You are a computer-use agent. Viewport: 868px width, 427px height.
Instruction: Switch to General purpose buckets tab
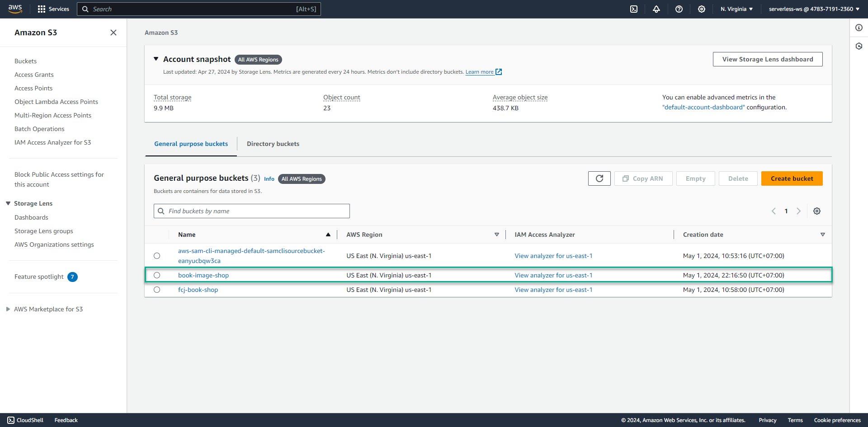tap(191, 144)
